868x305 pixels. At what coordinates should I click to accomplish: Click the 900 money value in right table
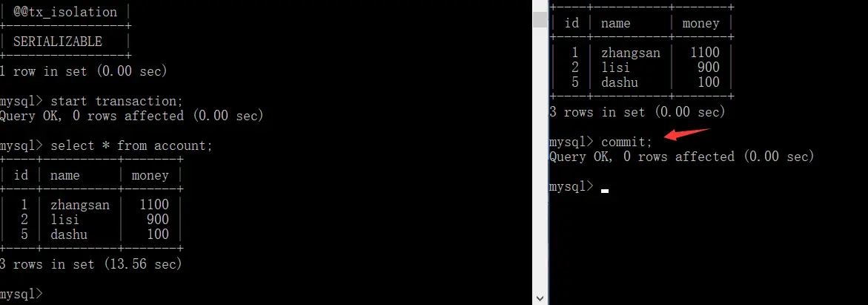click(x=709, y=68)
